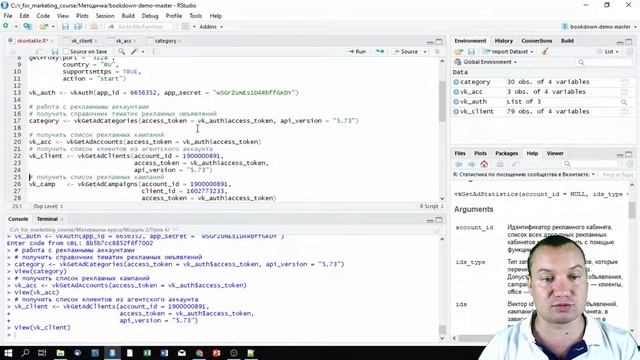Screen dimensions: 640x360
Task: Open the help topic title dropdown
Action: pyautogui.click(x=525, y=175)
